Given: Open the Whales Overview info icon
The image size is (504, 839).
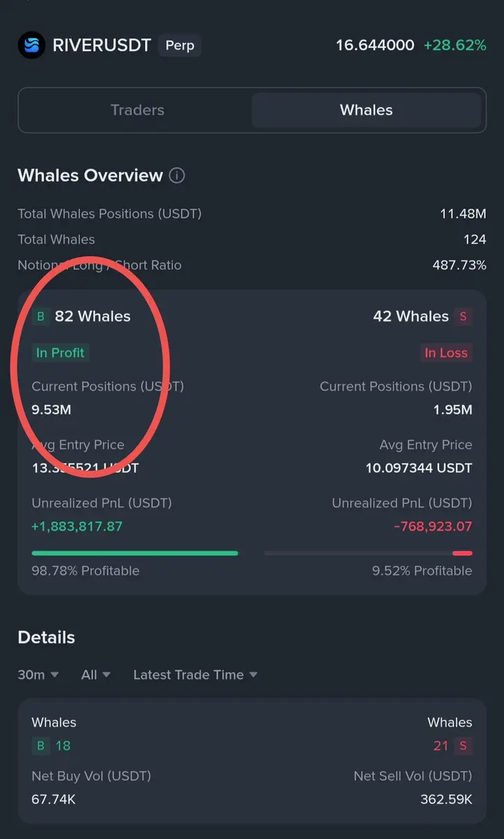Looking at the screenshot, I should (x=178, y=175).
